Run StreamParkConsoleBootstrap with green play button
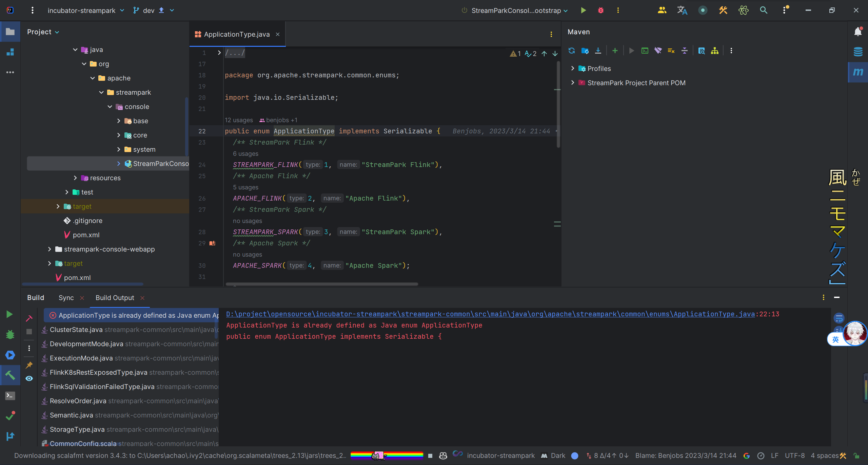Viewport: 868px width, 465px height. 583,10
